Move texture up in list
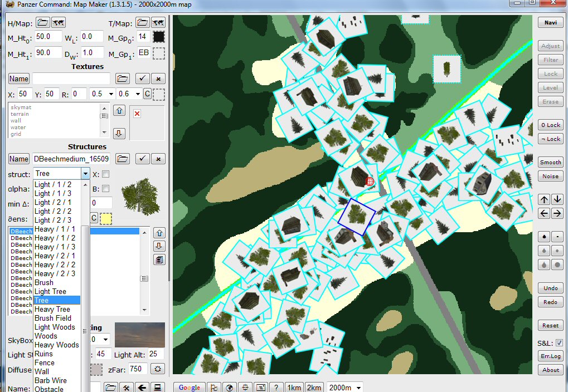 pos(119,110)
